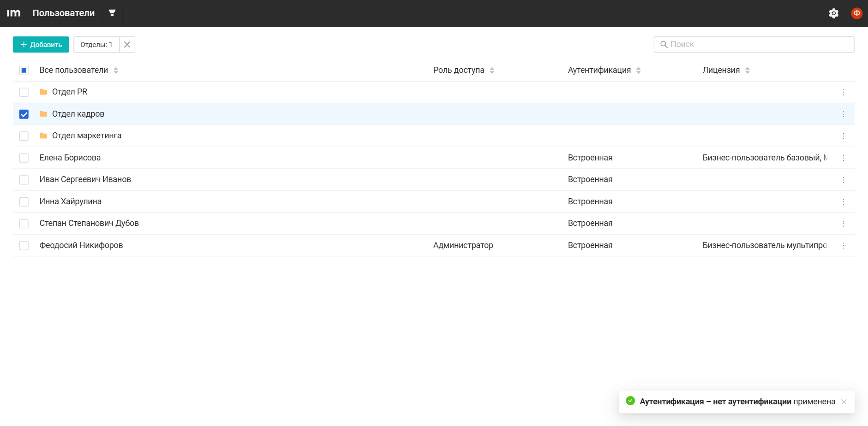Sort by Все пользователи column arrows
Viewport: 868px width, 426px height.
[x=116, y=70]
